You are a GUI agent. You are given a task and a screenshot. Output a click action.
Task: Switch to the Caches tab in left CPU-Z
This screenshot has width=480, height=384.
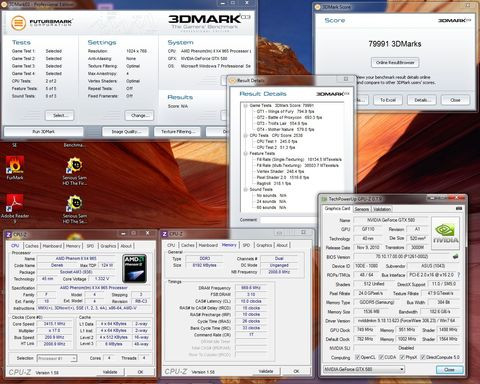click(x=32, y=246)
